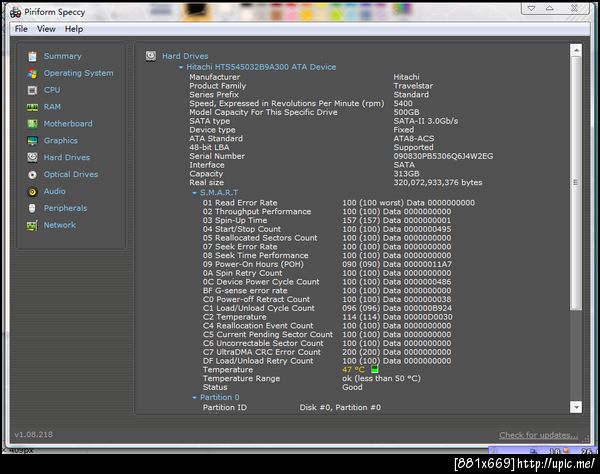Viewport: 600px width, 474px height.
Task: Click the C1 Load/Unload Cycle Count row
Action: (x=327, y=308)
